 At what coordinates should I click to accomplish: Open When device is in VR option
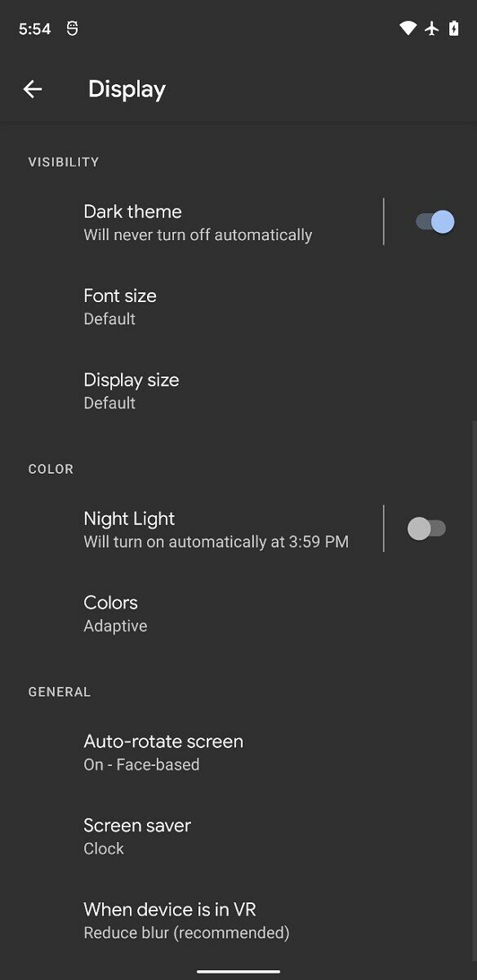pos(238,920)
